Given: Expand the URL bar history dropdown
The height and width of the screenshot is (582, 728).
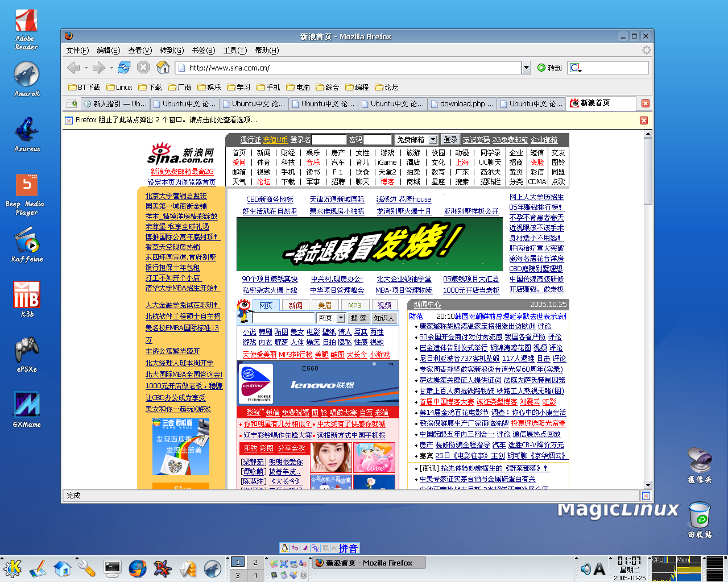Looking at the screenshot, I should (526, 68).
